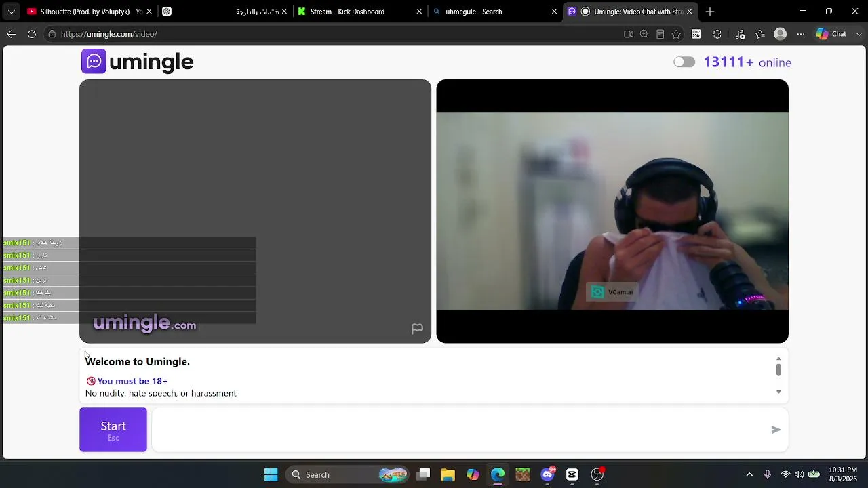Open File Explorer from the taskbar

(x=448, y=474)
